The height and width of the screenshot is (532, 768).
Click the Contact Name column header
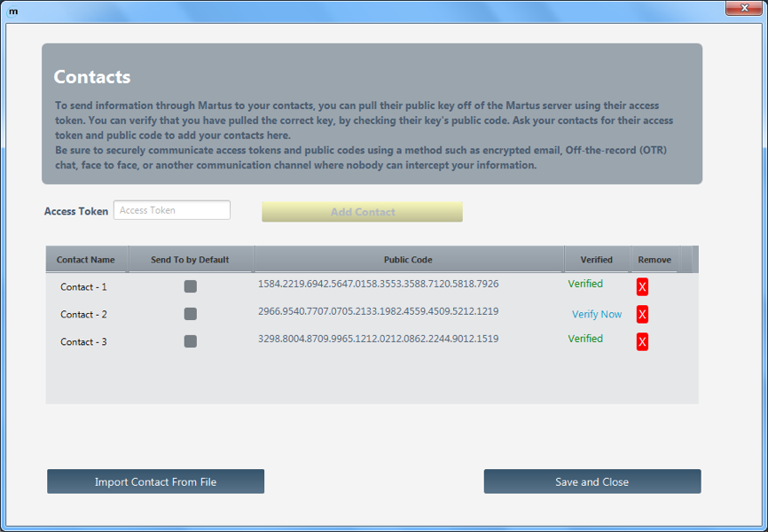click(87, 259)
